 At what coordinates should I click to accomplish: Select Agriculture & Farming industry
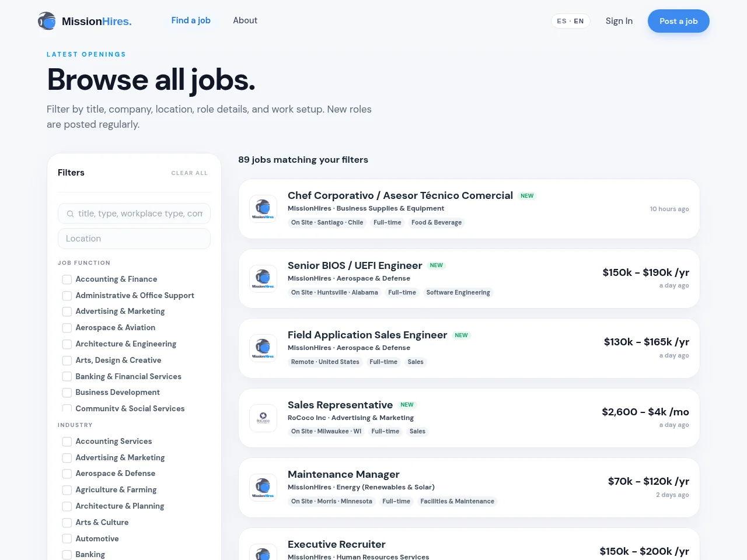tap(67, 490)
